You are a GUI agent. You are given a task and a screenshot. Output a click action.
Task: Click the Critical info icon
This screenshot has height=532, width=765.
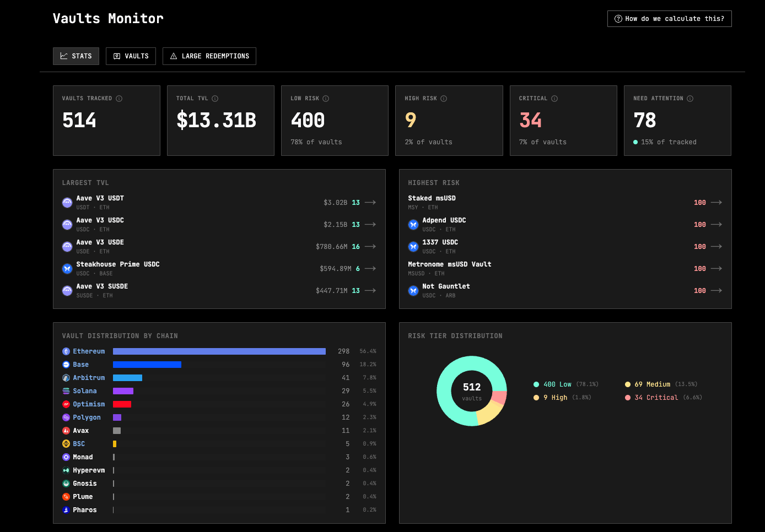554,99
